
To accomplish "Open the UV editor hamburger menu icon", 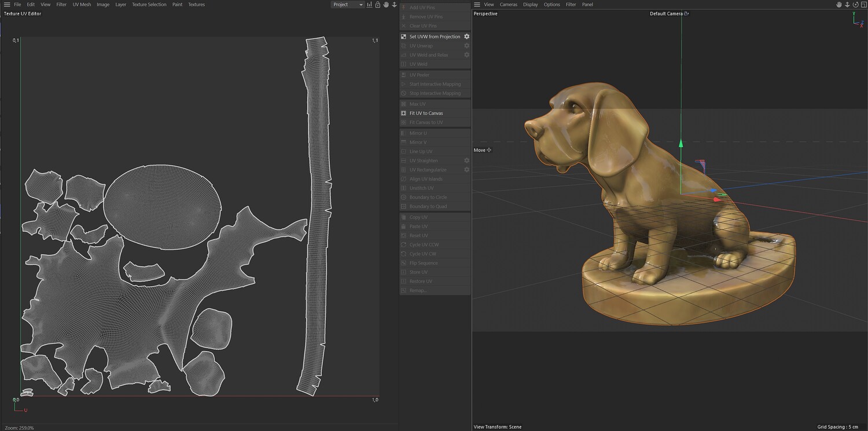I will click(7, 5).
